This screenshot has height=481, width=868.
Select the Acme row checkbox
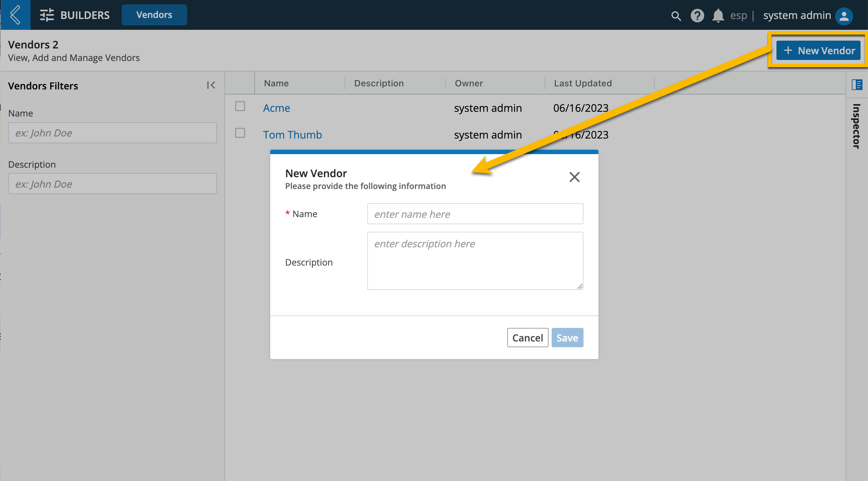[x=240, y=106]
